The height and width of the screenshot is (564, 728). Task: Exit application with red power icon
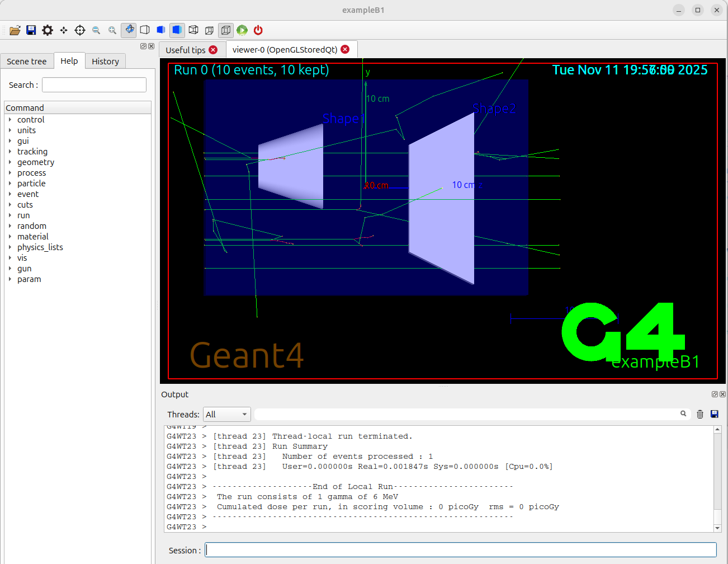[x=258, y=30]
